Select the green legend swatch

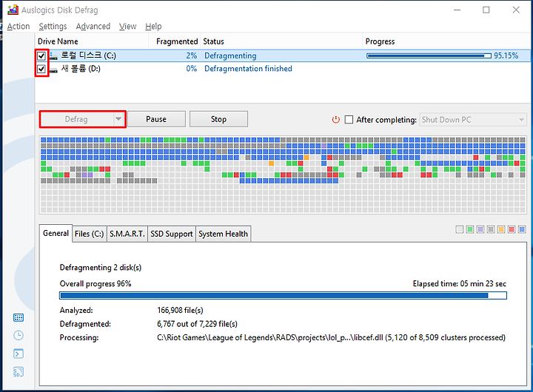click(470, 229)
